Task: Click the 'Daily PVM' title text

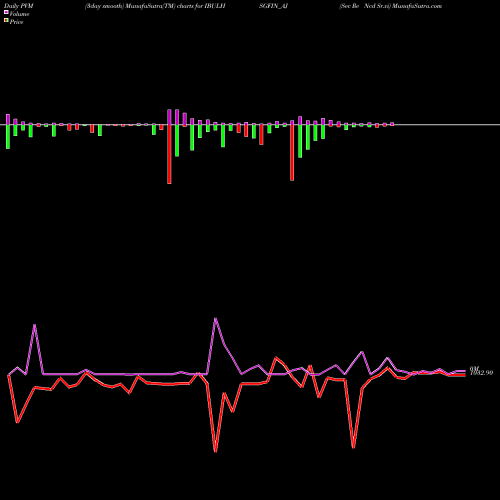Action: [19, 6]
